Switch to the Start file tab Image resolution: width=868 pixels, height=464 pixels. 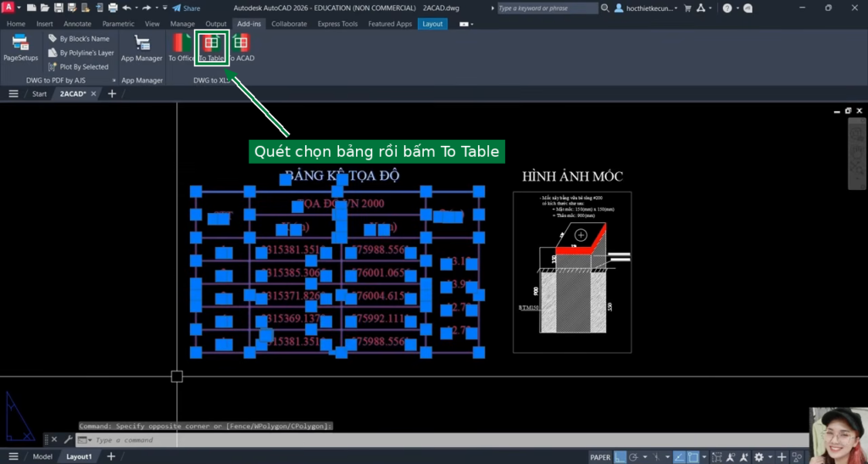[x=39, y=93]
